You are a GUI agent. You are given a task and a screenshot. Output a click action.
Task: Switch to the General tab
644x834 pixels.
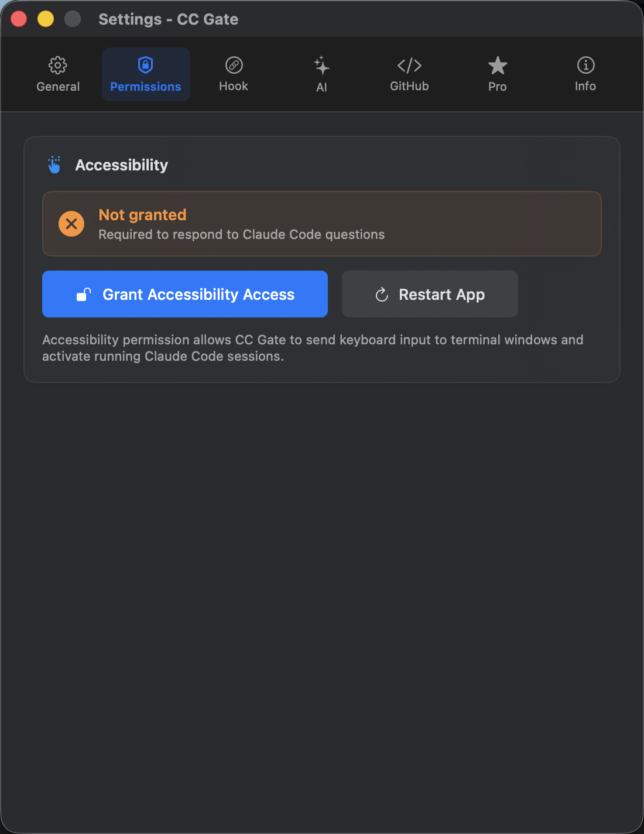[x=57, y=74]
